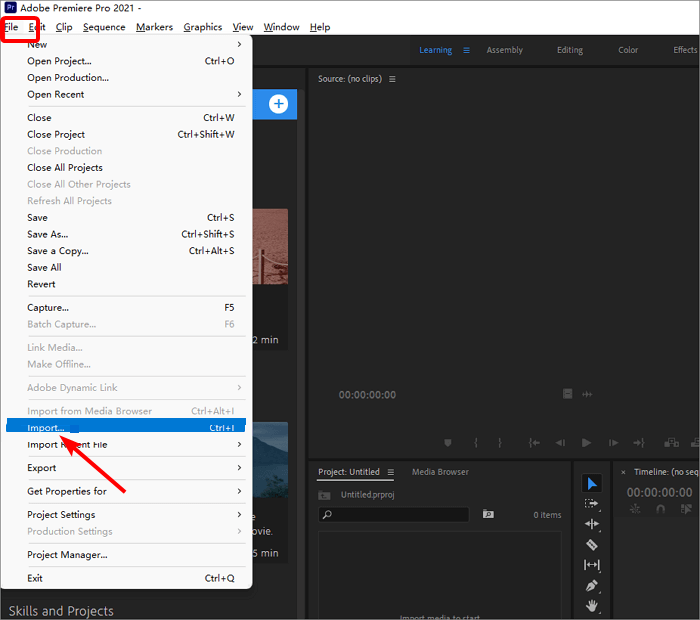Click the Drag Video Only icon

567,394
